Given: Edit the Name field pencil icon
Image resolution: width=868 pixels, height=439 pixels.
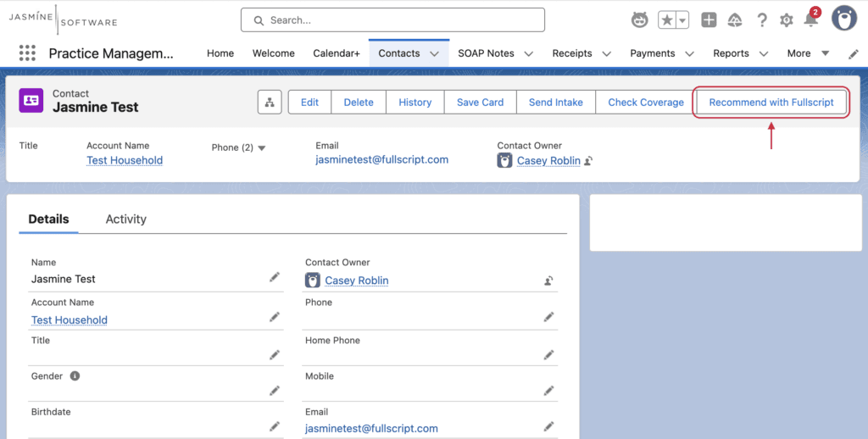Looking at the screenshot, I should [275, 277].
